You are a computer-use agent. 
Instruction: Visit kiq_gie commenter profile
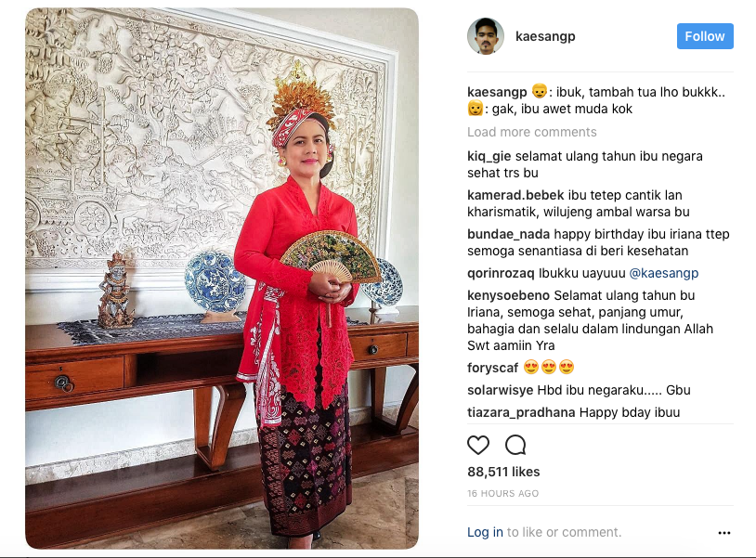(489, 157)
